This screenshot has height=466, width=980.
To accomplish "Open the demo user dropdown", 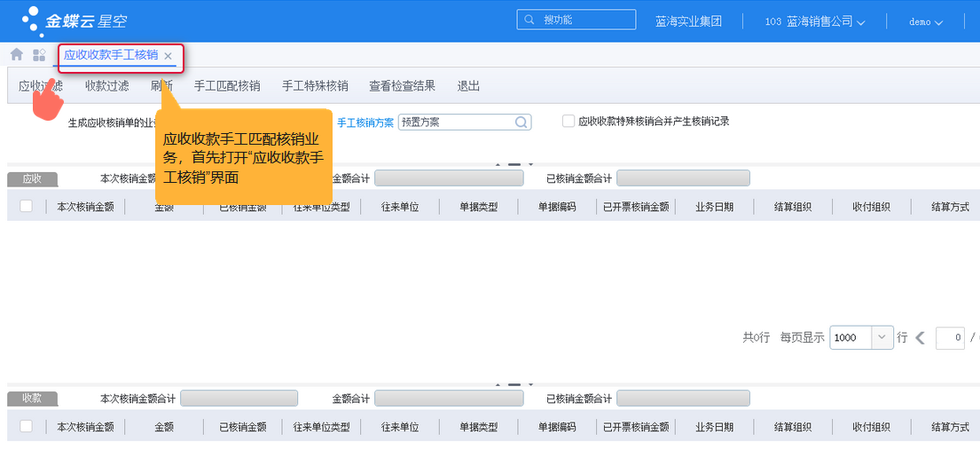I will tap(926, 22).
